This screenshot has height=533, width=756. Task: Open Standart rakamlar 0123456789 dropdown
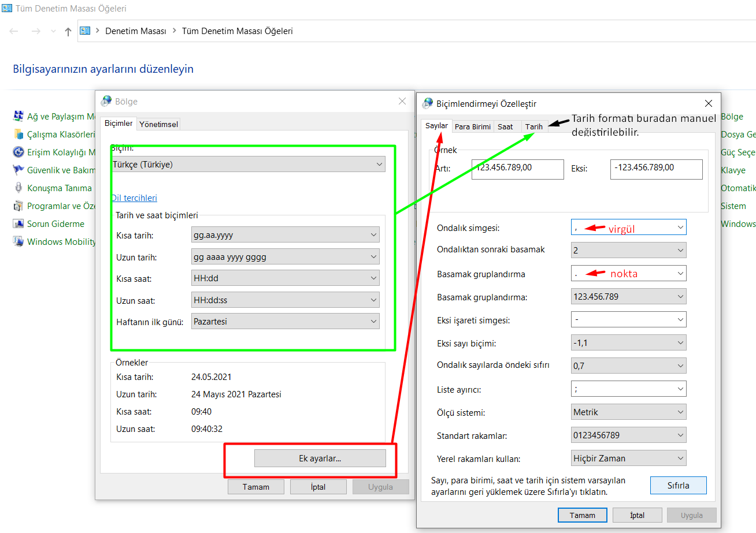point(628,435)
